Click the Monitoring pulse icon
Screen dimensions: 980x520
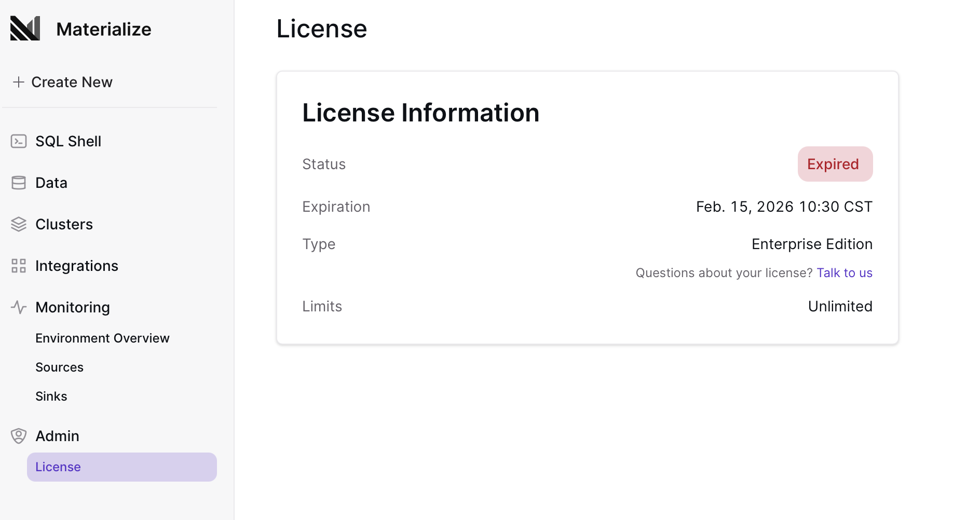tap(19, 307)
